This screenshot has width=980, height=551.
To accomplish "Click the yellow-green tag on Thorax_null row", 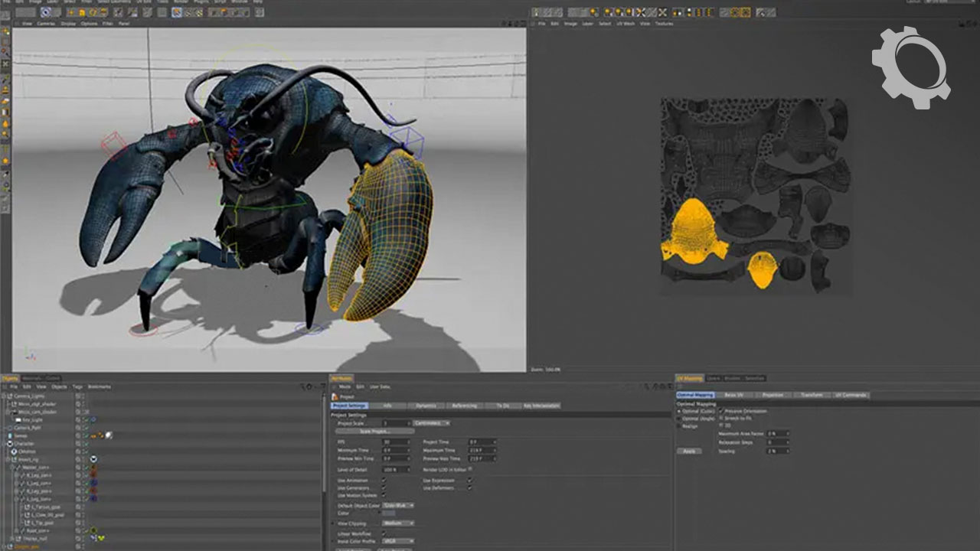I will 100,538.
